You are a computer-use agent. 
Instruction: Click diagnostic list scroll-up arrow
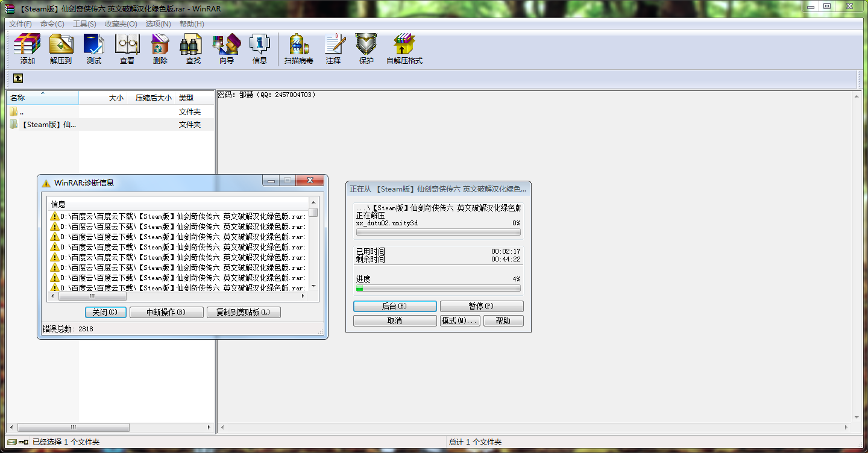[313, 202]
